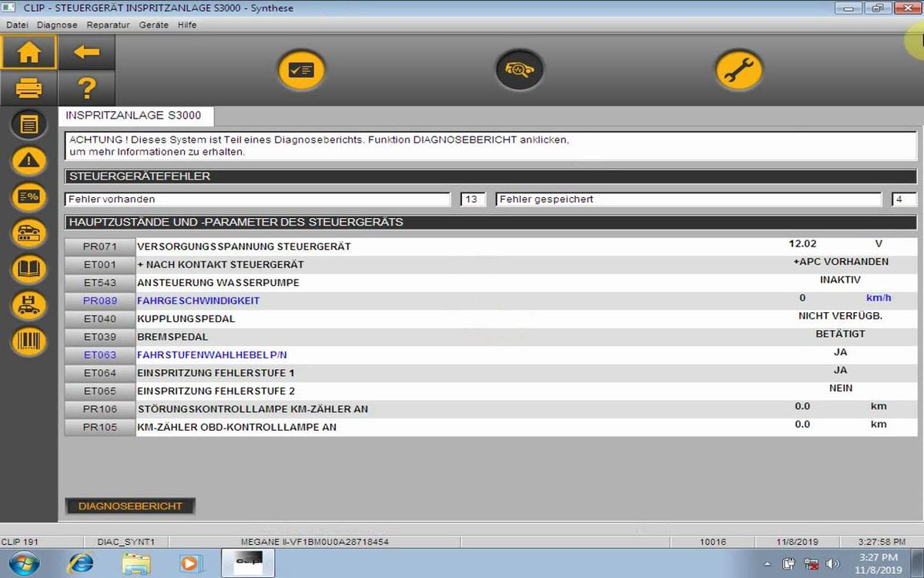
Task: Open Windows Explorer folder taskbar icon
Action: [136, 563]
